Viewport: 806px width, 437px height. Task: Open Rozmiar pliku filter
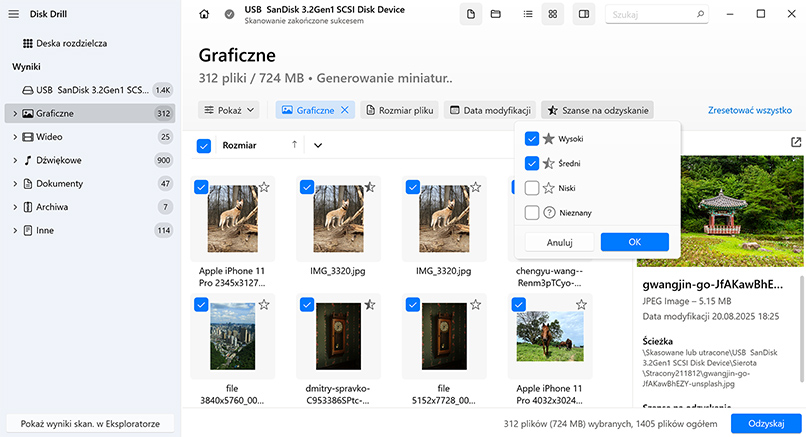[x=399, y=110]
